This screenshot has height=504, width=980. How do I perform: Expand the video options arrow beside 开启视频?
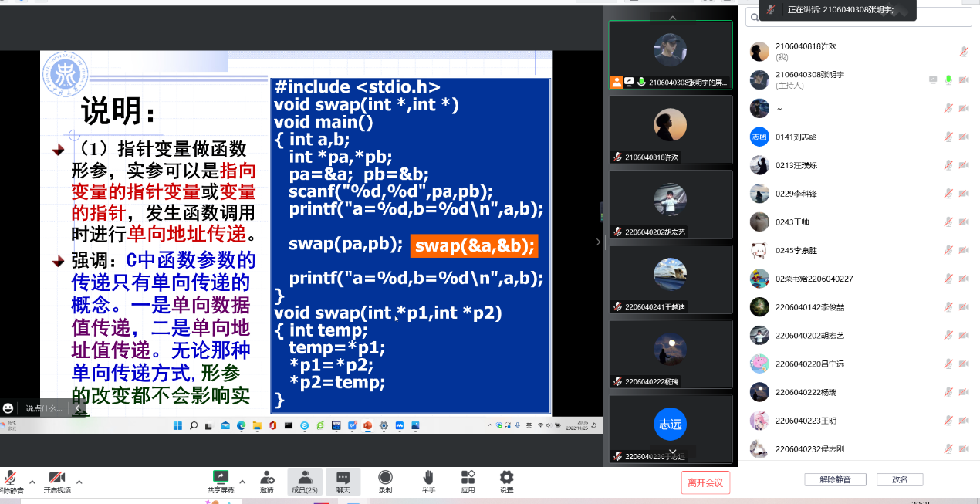coord(81,482)
